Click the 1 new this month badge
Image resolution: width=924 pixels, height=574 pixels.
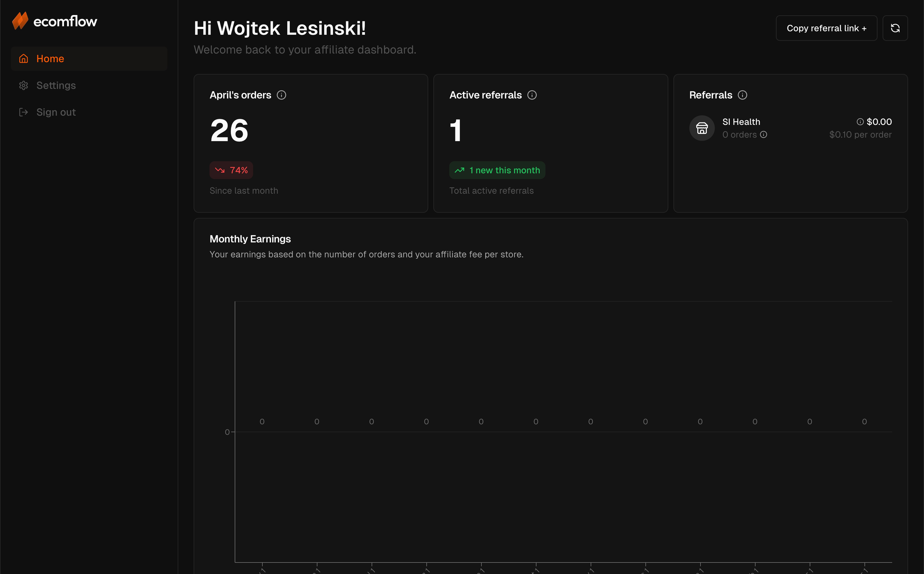coord(497,170)
